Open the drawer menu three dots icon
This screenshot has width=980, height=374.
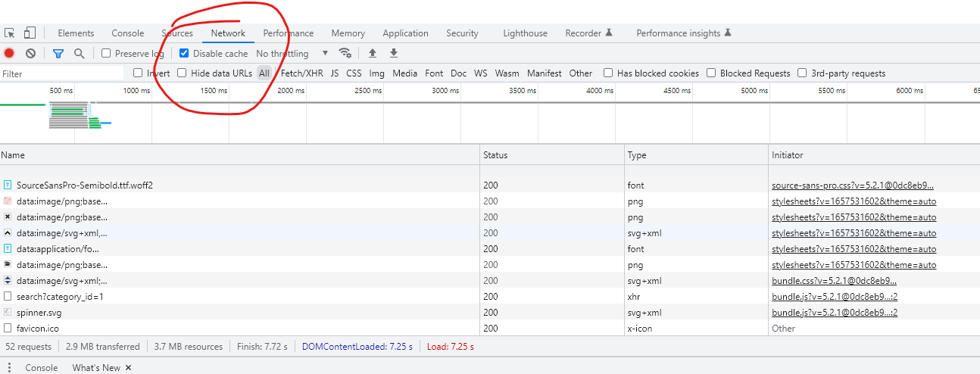click(8, 368)
